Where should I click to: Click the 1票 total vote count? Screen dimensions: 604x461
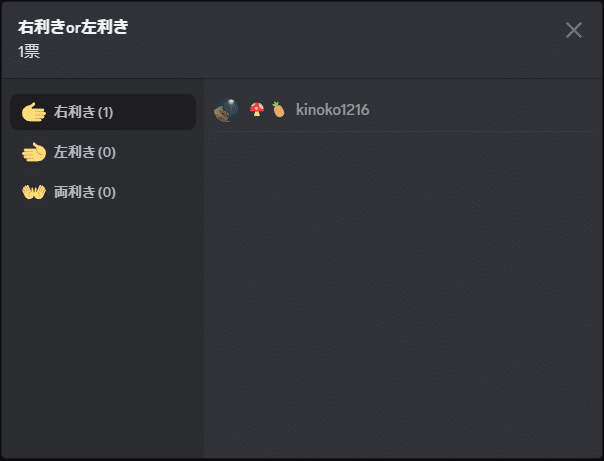[29, 51]
